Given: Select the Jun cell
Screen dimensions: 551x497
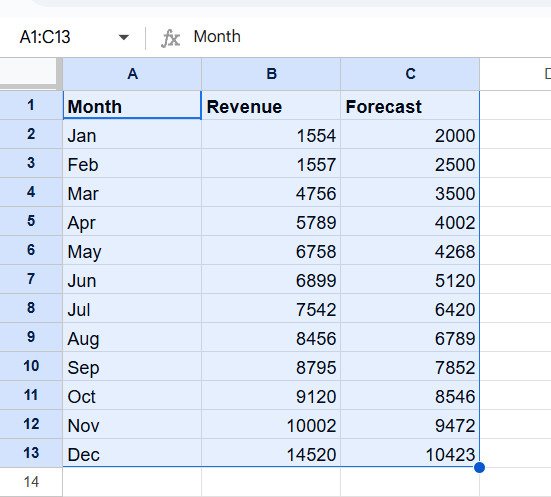Looking at the screenshot, I should coord(132,279).
